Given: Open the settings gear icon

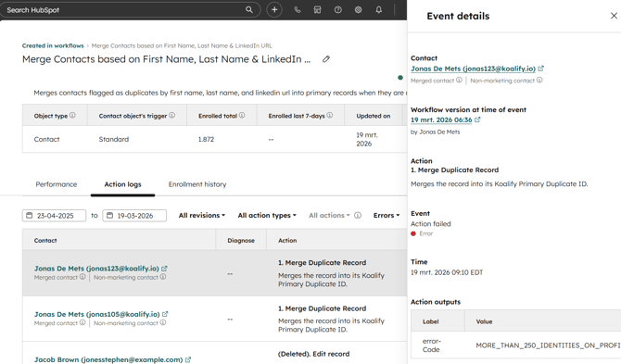Looking at the screenshot, I should coord(358,10).
